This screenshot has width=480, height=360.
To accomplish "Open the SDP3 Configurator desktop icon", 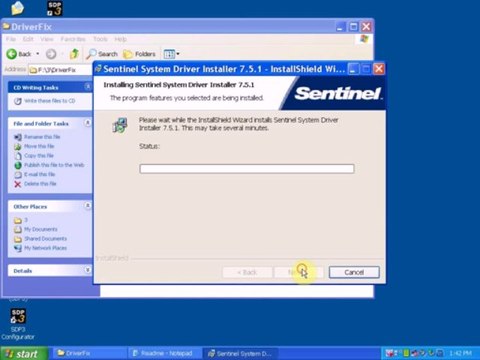I will coord(18,324).
